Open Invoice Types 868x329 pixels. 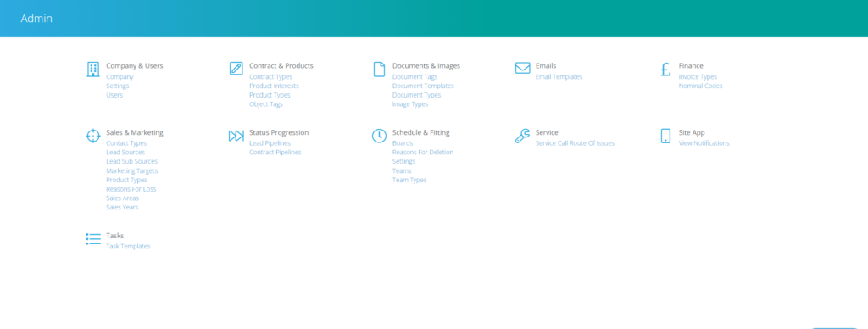click(x=698, y=77)
